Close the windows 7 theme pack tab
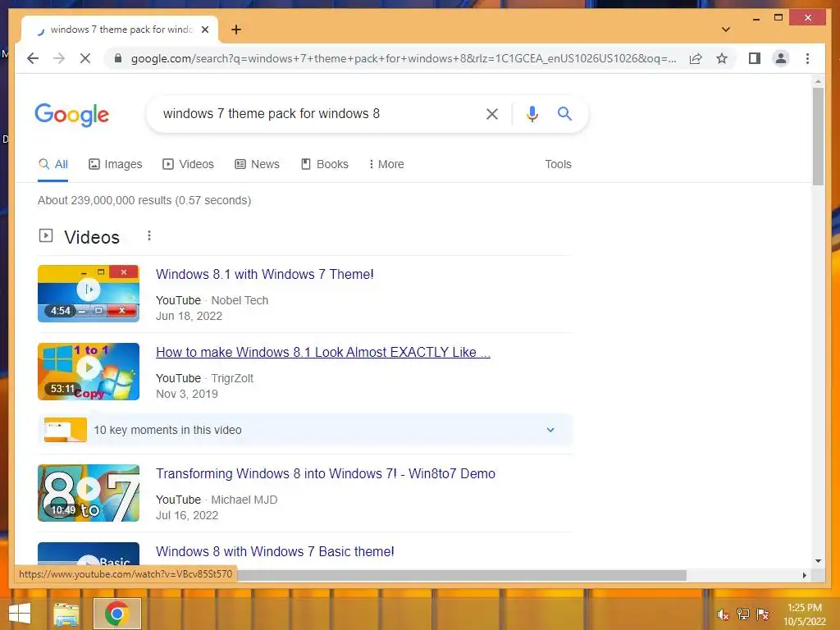840x630 pixels. (x=204, y=30)
